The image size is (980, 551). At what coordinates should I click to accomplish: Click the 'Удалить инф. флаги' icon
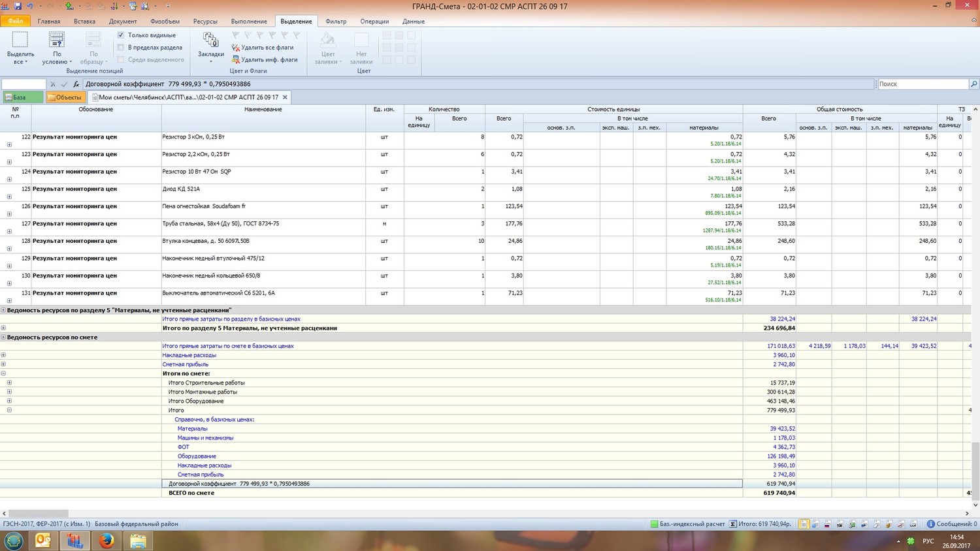tap(236, 59)
